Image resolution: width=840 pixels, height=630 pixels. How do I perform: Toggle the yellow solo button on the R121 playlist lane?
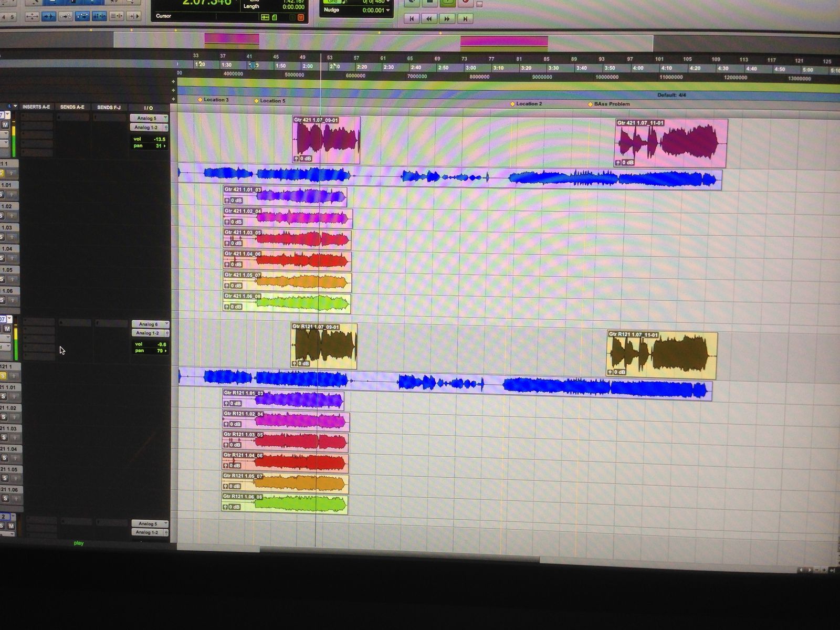click(3, 376)
